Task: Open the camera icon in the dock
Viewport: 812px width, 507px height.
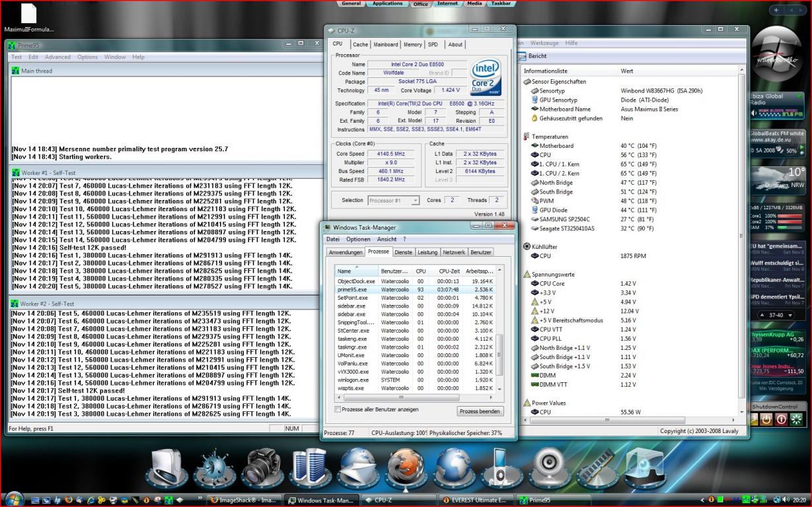Action: [x=262, y=467]
